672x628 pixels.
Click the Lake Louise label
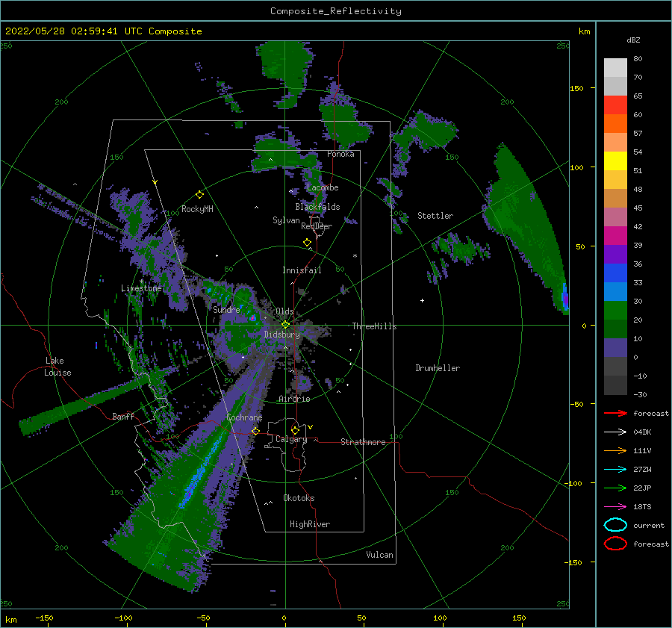pos(57,367)
